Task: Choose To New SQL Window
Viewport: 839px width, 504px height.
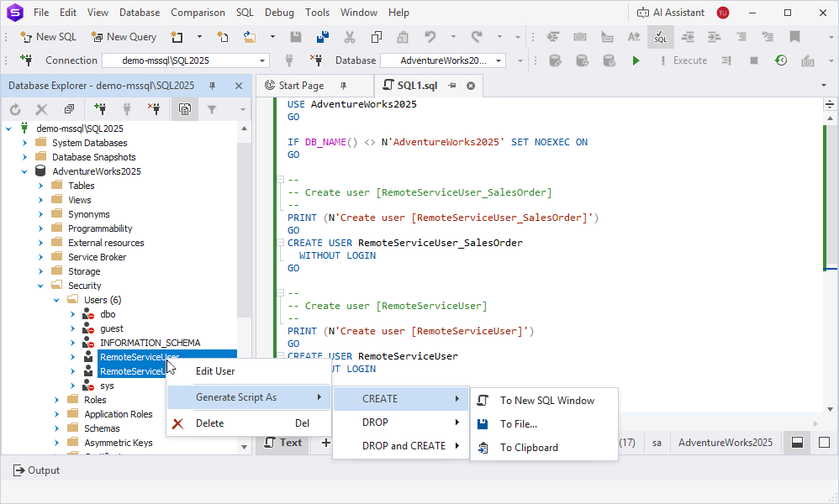Action: click(x=544, y=401)
